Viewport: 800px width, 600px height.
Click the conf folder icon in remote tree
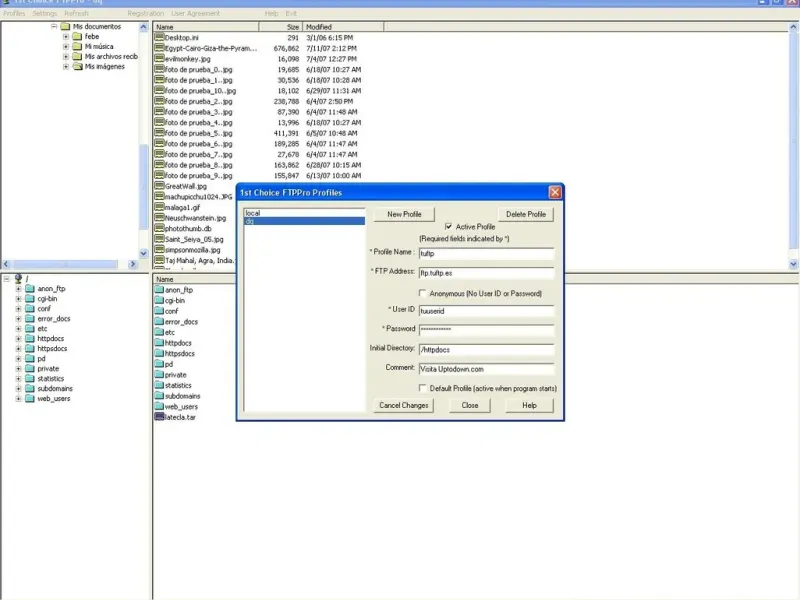point(30,309)
